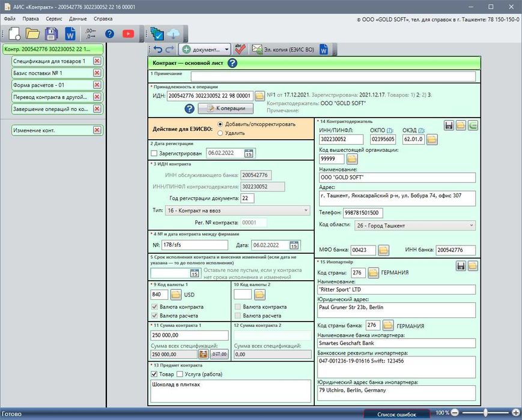Open the decimal format toolbar icon
Image resolution: width=522 pixels, height=420 pixels.
point(90,33)
